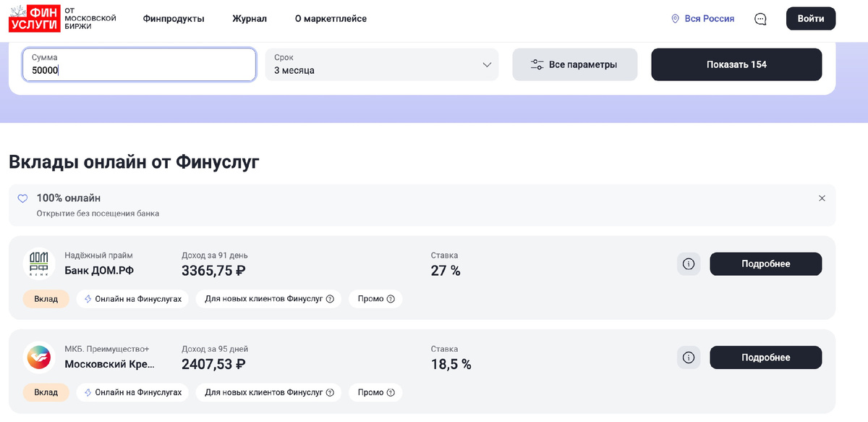Click the Финуслуги logo
This screenshot has height=422, width=868.
click(x=62, y=18)
